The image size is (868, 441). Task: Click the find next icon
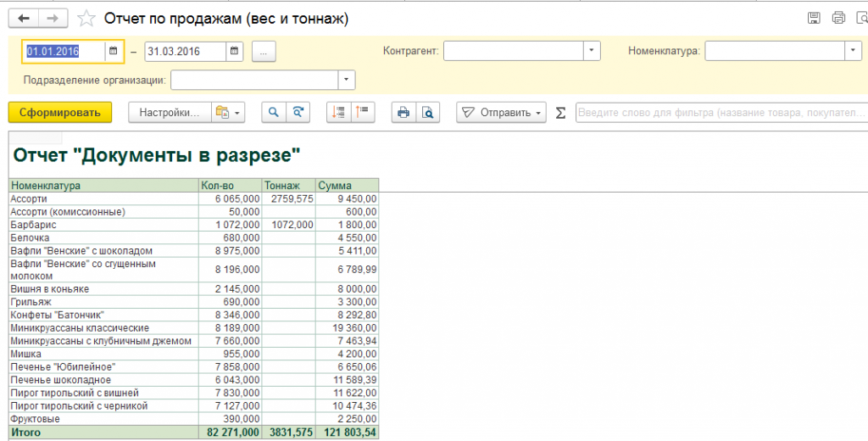[298, 113]
